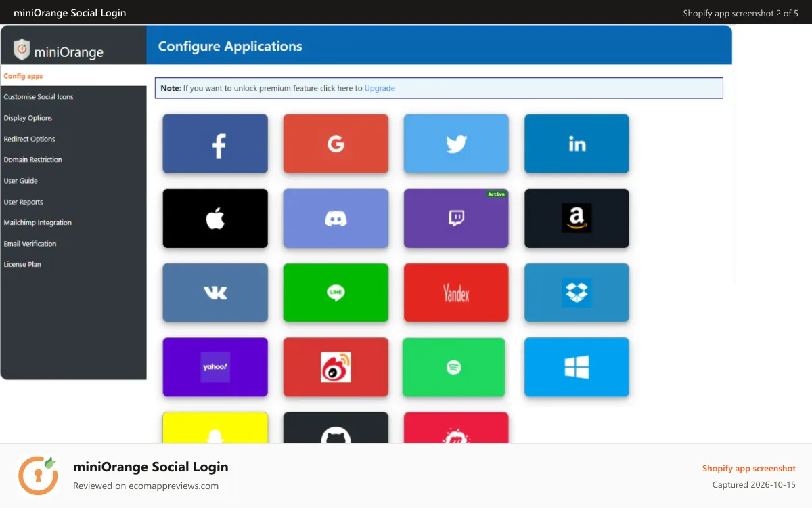
Task: Open the Yandex application tile
Action: coord(456,293)
